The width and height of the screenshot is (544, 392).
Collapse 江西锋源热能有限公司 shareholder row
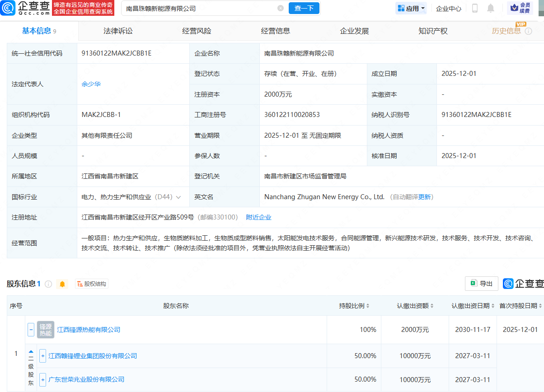click(31, 330)
